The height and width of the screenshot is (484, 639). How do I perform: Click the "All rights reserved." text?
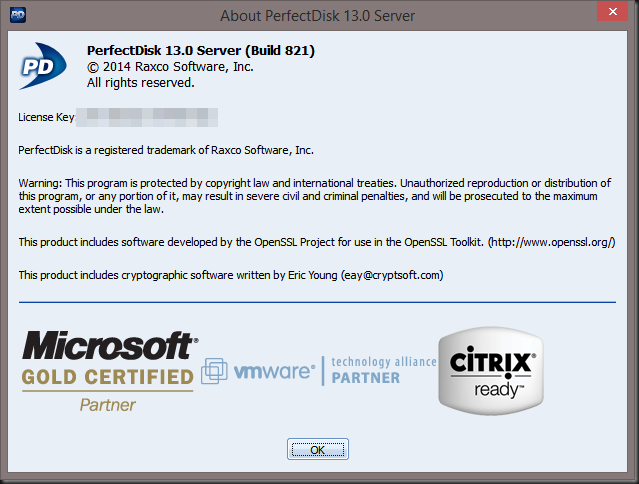pos(141,83)
